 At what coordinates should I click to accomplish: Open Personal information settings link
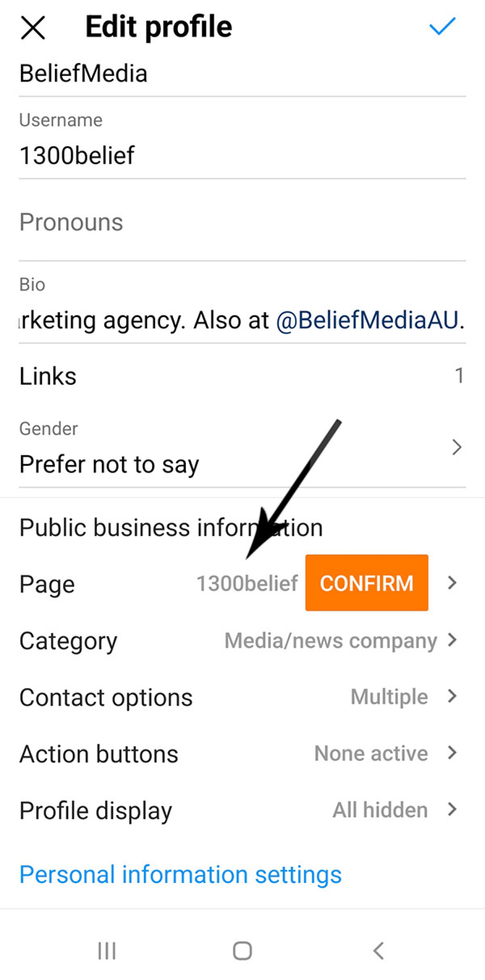(180, 874)
